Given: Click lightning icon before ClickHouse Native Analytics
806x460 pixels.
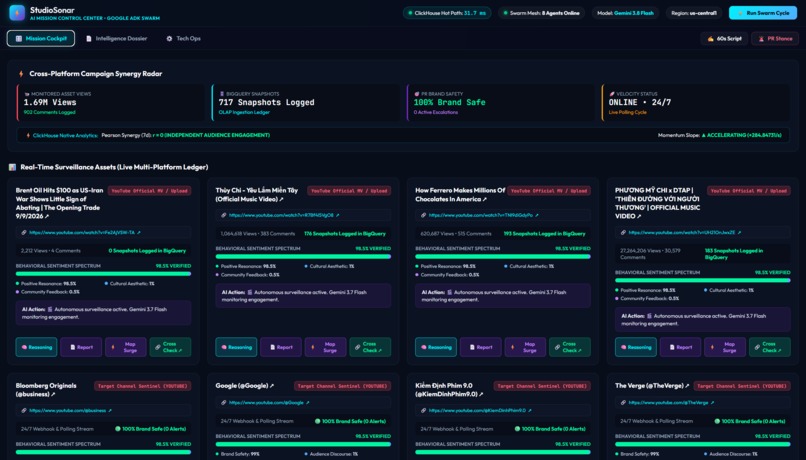Looking at the screenshot, I should tap(28, 135).
